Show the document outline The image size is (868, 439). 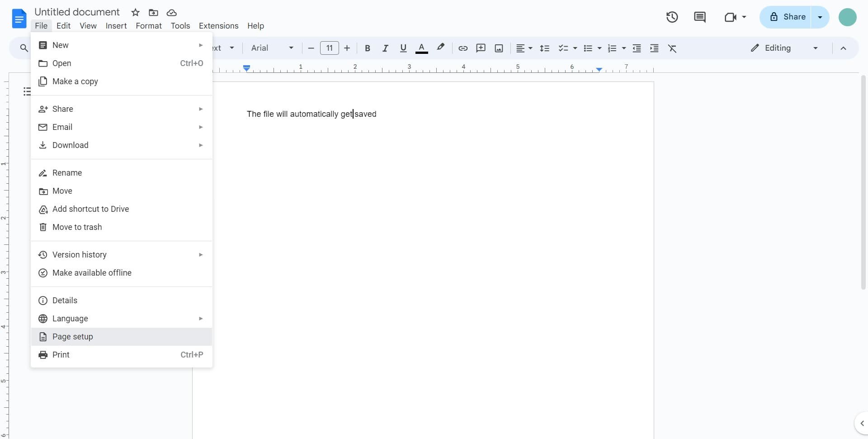(27, 91)
